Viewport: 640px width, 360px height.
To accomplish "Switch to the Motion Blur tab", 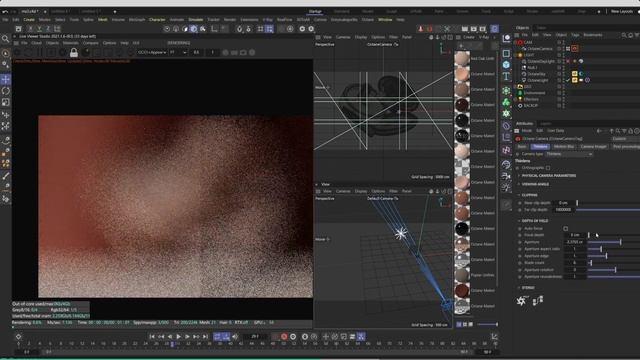I will coord(564,147).
